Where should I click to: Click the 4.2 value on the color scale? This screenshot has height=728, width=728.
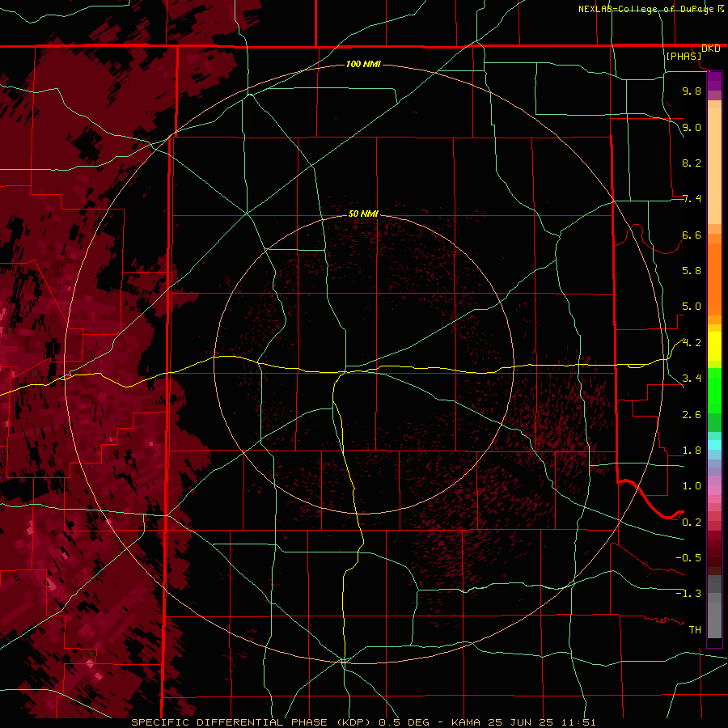click(x=692, y=343)
